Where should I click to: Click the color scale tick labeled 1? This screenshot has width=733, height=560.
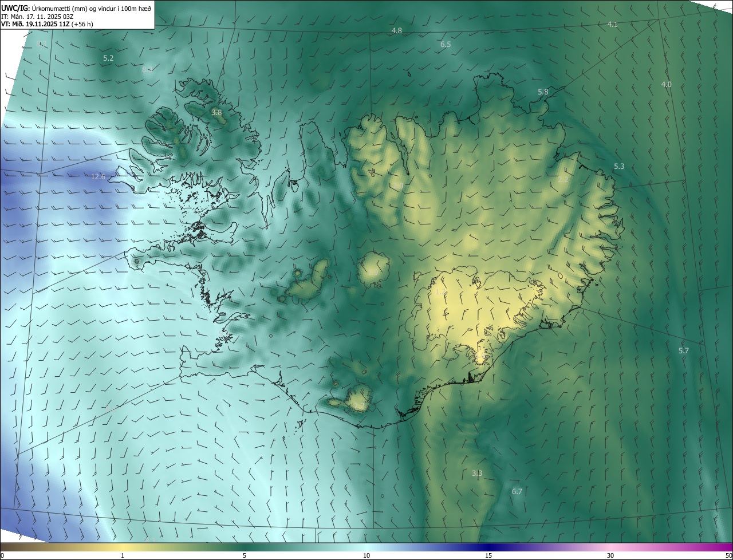(x=123, y=555)
